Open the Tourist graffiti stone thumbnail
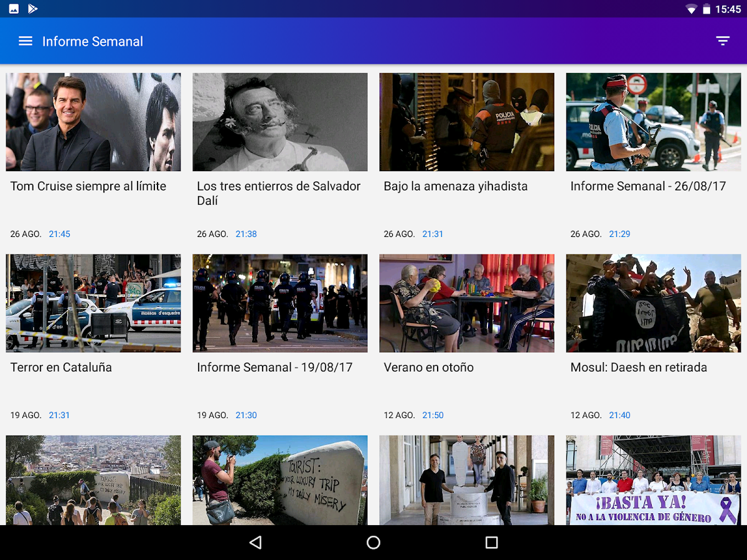The image size is (747, 560). (x=280, y=480)
